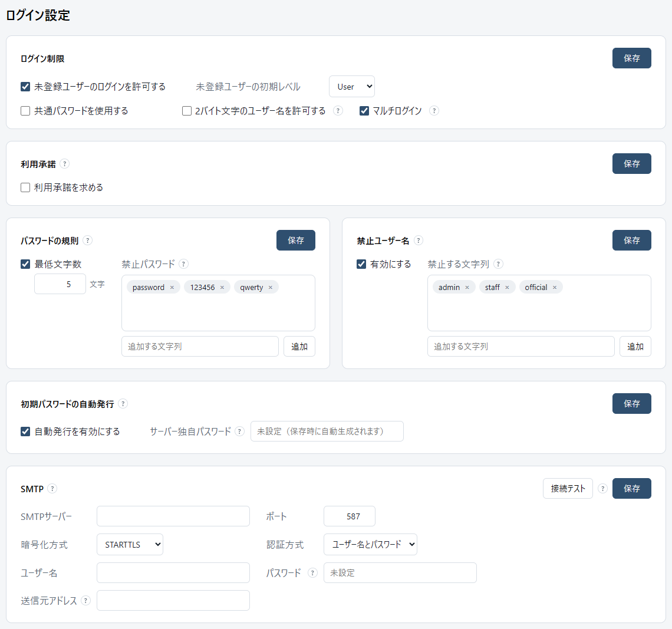Image resolution: width=672 pixels, height=629 pixels.
Task: Disable the マルチログイン checkbox
Action: (x=364, y=111)
